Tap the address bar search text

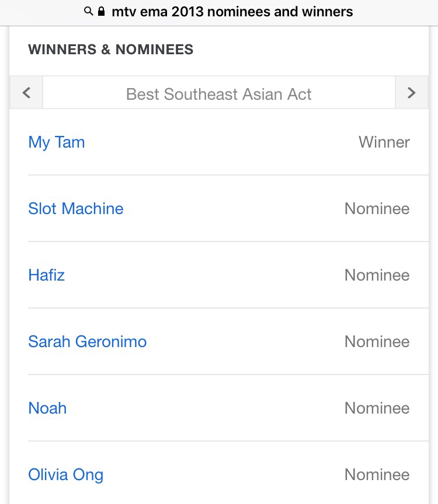[232, 12]
